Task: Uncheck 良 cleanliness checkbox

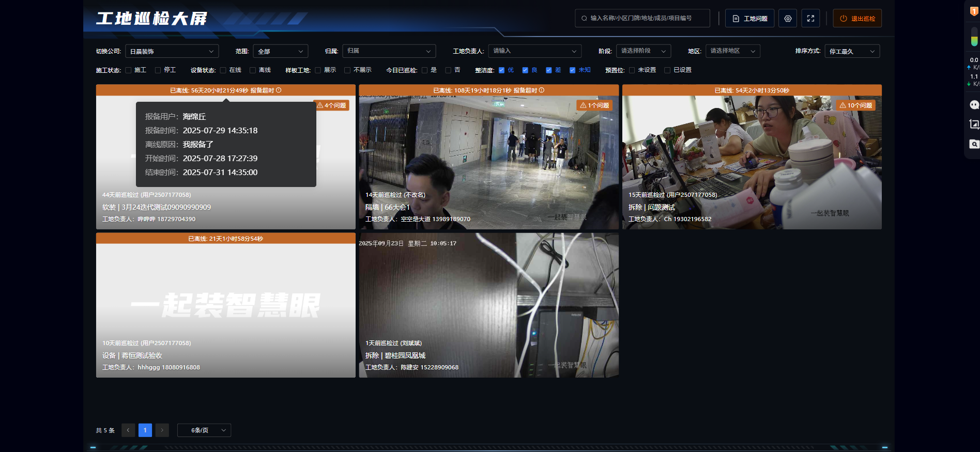Action: point(525,70)
